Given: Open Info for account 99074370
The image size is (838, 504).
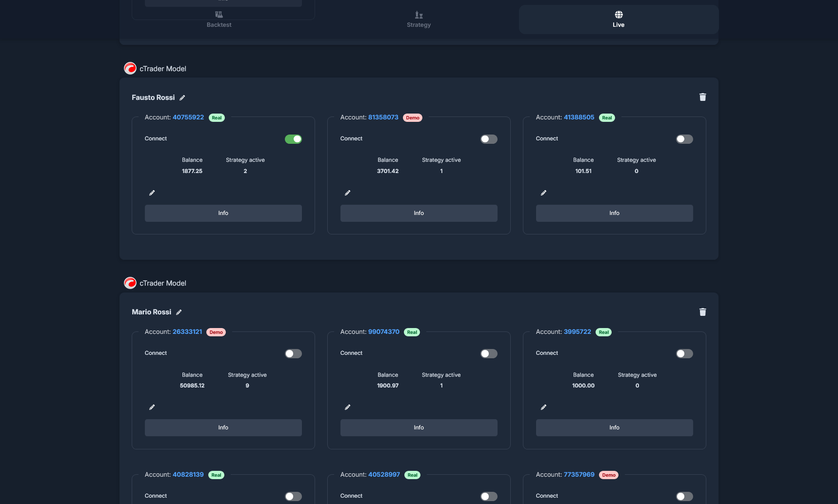Looking at the screenshot, I should tap(419, 427).
